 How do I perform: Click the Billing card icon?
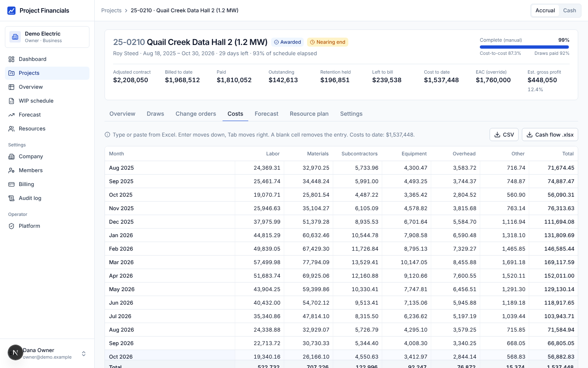(x=11, y=184)
